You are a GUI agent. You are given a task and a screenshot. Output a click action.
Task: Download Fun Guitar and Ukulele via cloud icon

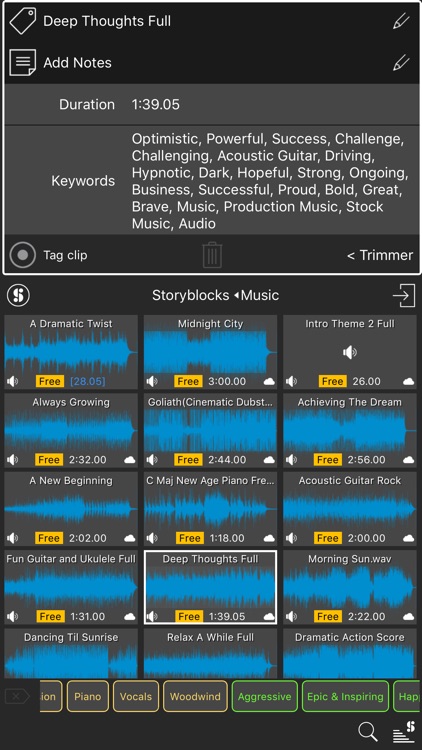pyautogui.click(x=130, y=617)
